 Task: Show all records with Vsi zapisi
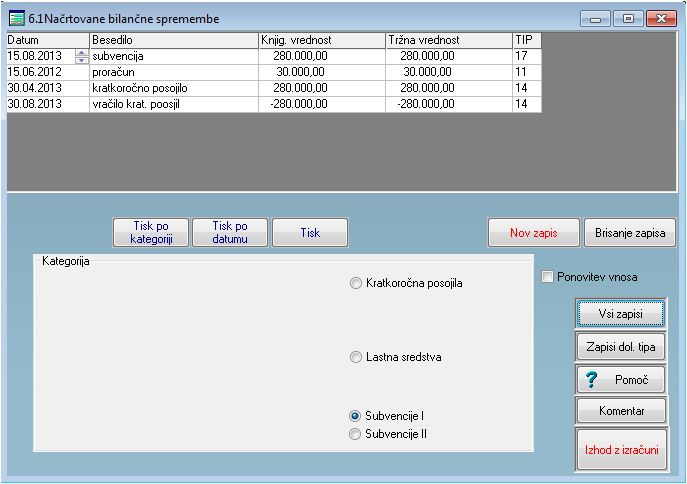(619, 313)
